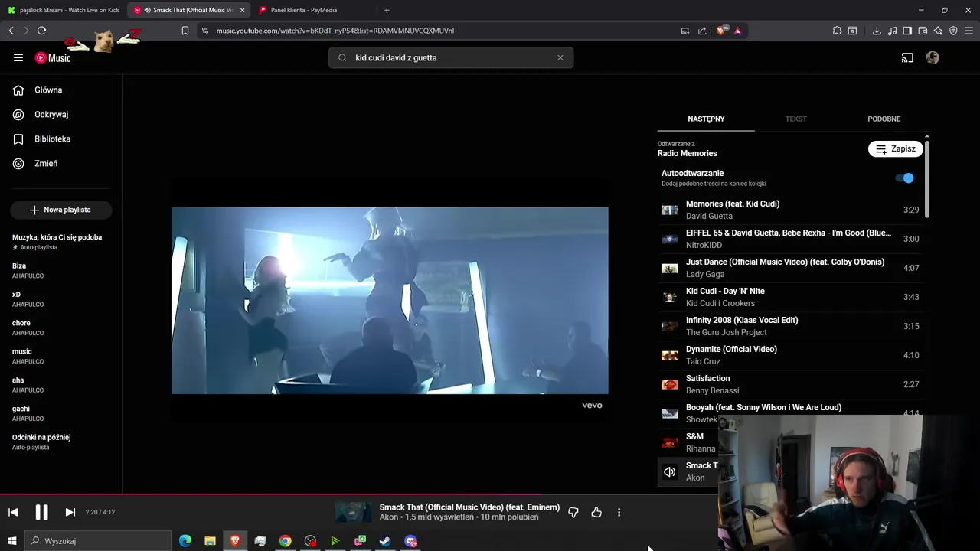Viewport: 980px width, 551px height.
Task: Open the Brave playlist music-note icon
Action: (x=892, y=31)
